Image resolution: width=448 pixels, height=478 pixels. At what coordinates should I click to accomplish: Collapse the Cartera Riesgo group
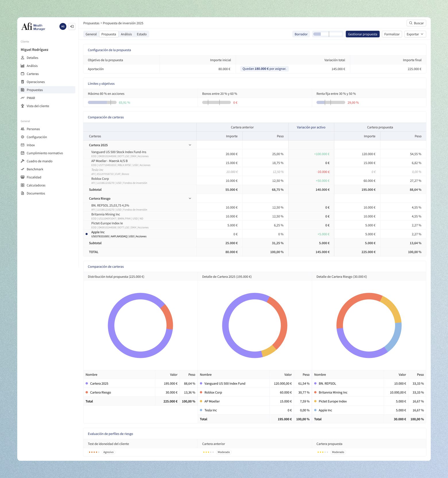(190, 198)
